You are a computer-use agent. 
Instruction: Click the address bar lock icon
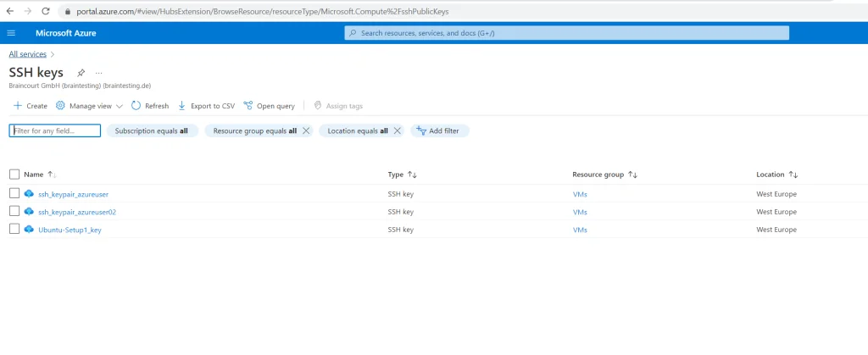pos(68,11)
